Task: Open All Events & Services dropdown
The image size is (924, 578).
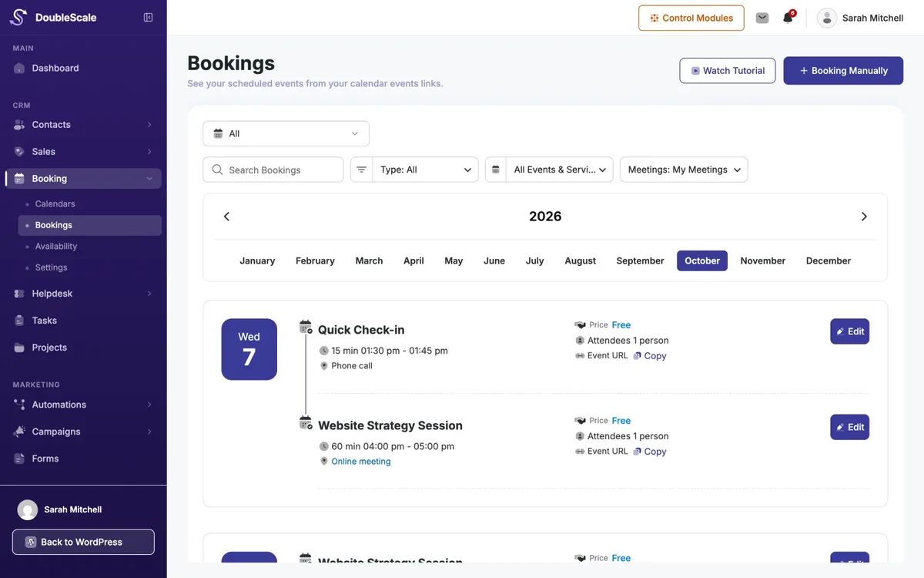Action: [x=559, y=170]
